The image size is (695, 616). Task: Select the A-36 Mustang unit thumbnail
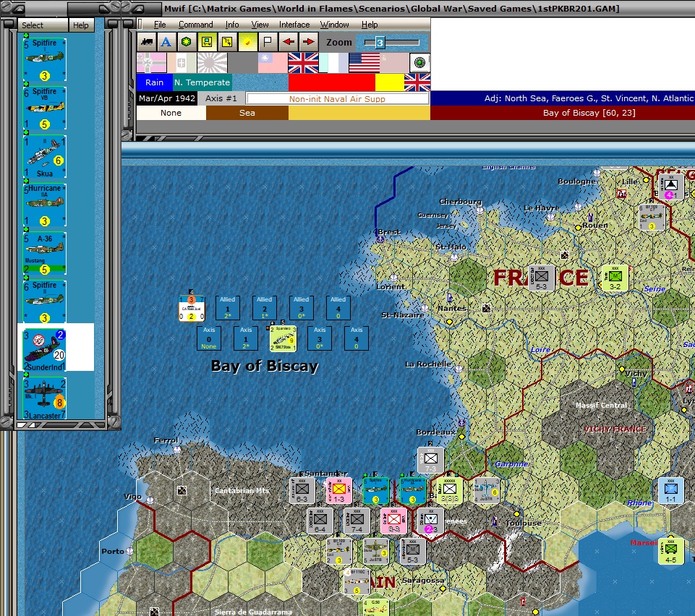click(x=44, y=253)
